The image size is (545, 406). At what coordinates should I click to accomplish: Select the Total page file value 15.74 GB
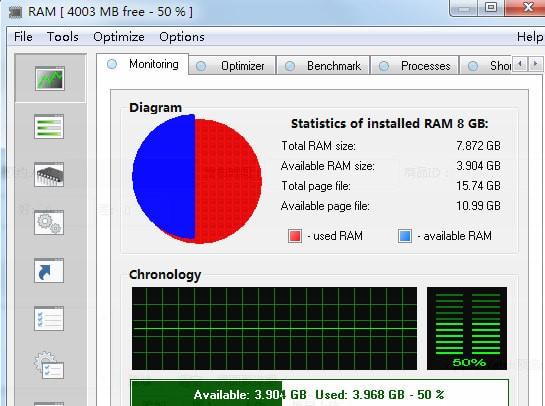478,186
